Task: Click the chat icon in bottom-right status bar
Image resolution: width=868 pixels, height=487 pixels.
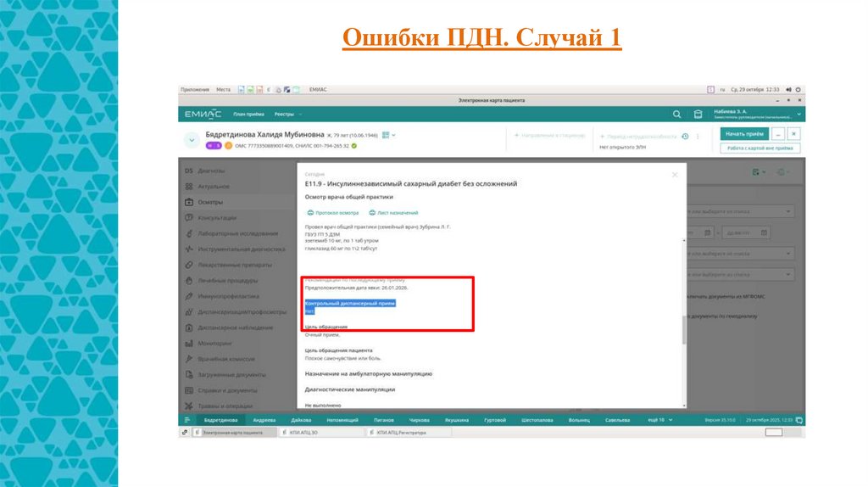Action: 798,420
